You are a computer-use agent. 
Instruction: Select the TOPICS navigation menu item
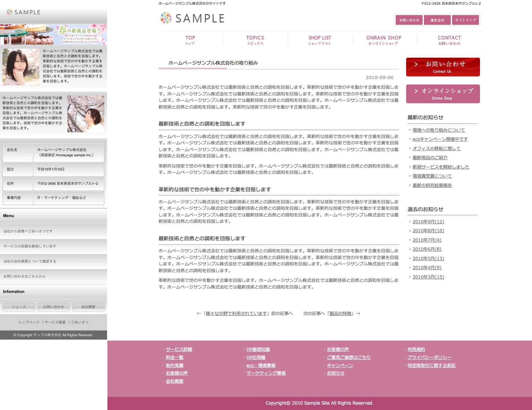tap(255, 40)
